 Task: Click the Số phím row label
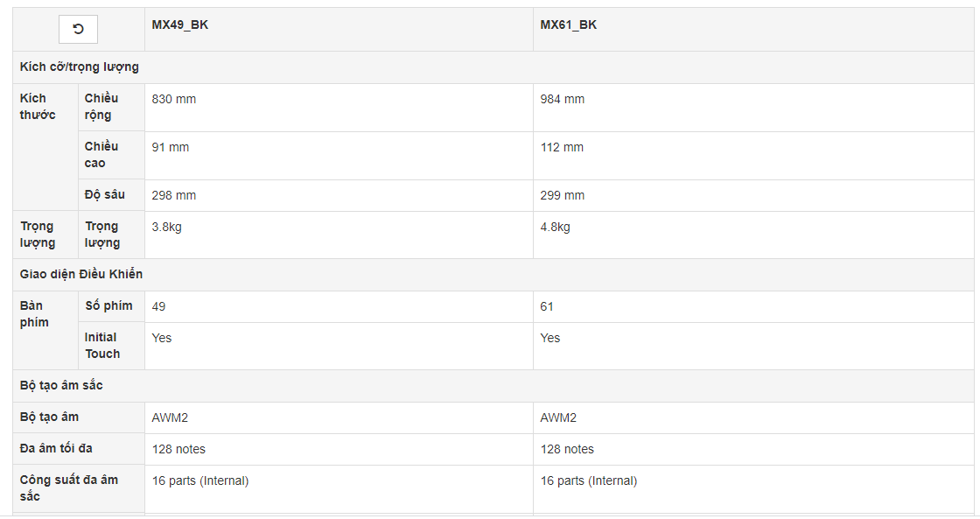click(108, 305)
